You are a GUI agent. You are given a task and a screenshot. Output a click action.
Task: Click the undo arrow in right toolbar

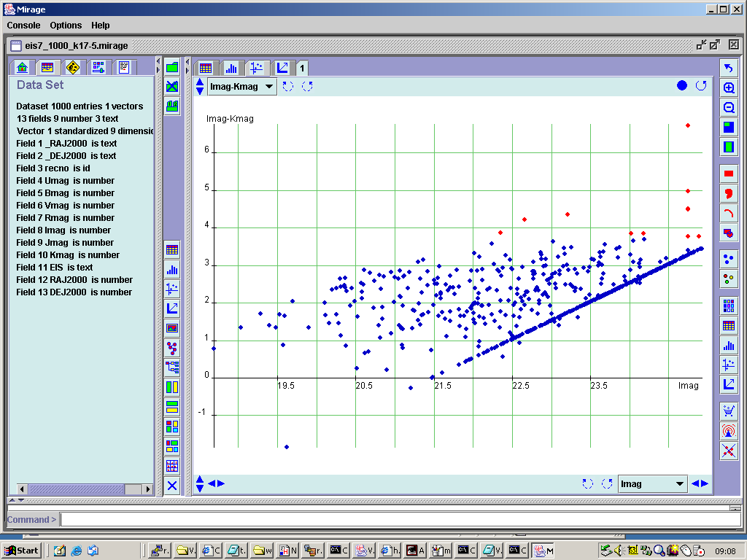tap(728, 68)
